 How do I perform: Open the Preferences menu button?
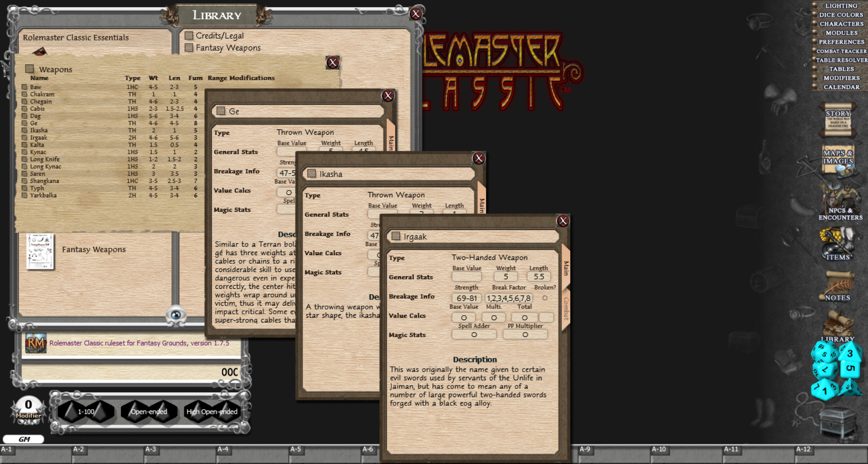click(841, 42)
